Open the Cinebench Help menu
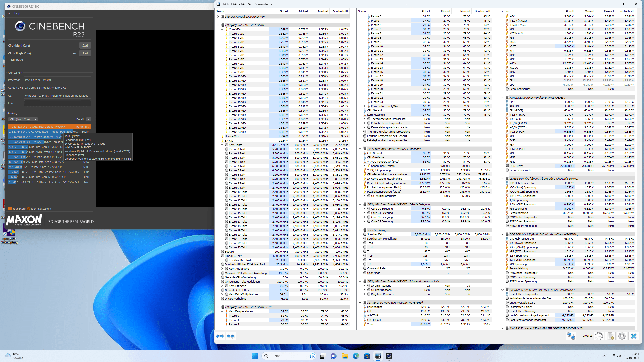The width and height of the screenshot is (644, 362). pos(17,13)
